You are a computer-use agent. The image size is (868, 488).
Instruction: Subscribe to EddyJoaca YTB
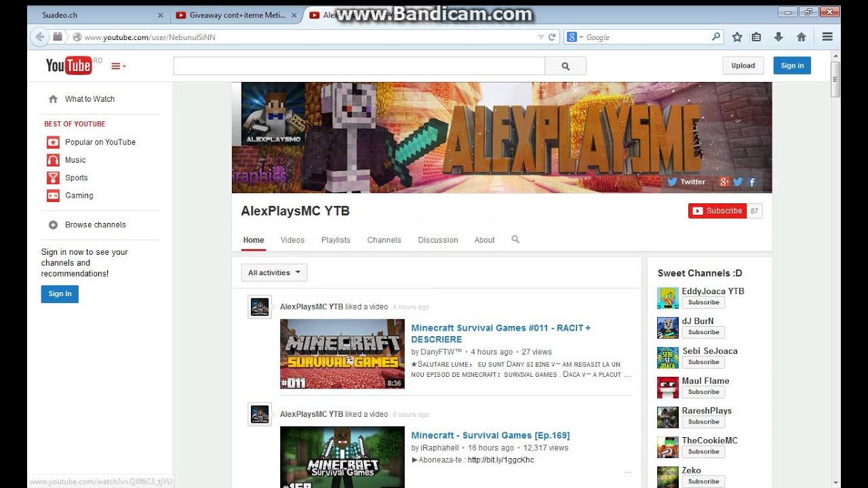click(x=703, y=302)
